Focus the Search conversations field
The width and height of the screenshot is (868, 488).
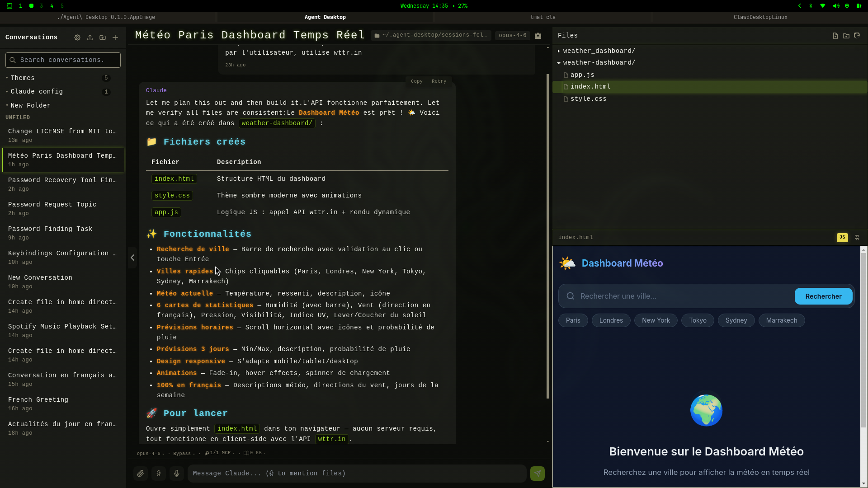click(x=63, y=60)
